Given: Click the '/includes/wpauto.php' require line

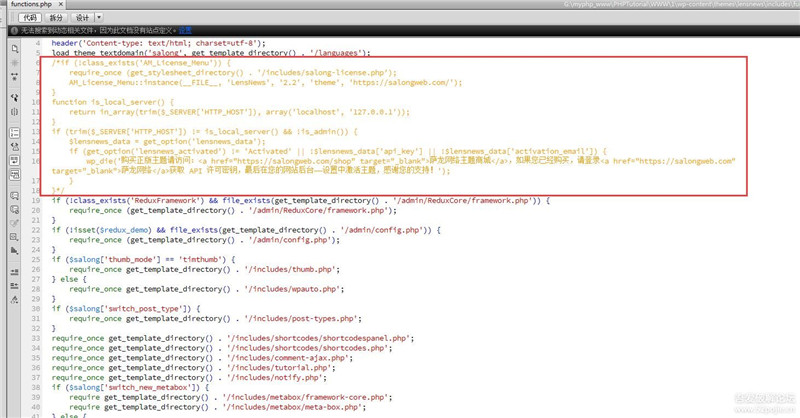Looking at the screenshot, I should pos(207,289).
